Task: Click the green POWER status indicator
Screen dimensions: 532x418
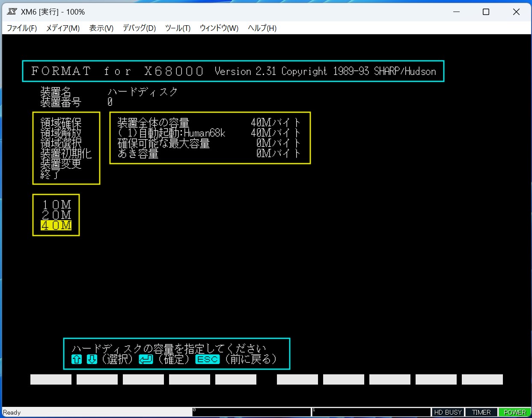Action: [x=515, y=412]
